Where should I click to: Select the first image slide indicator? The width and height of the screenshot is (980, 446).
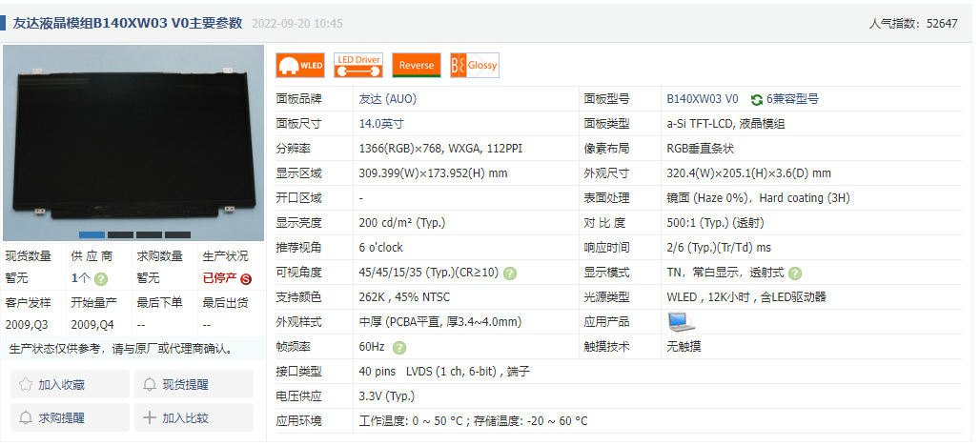point(92,234)
